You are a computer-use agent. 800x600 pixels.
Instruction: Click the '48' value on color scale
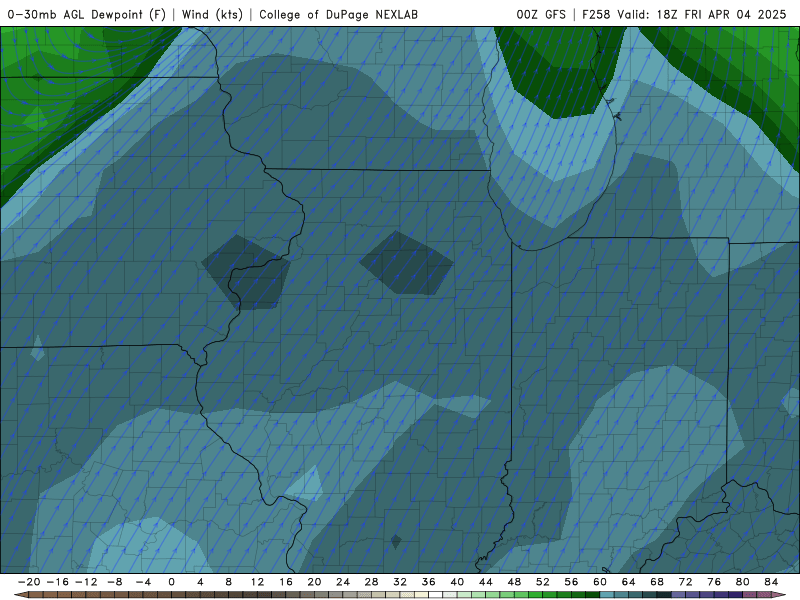[x=514, y=582]
